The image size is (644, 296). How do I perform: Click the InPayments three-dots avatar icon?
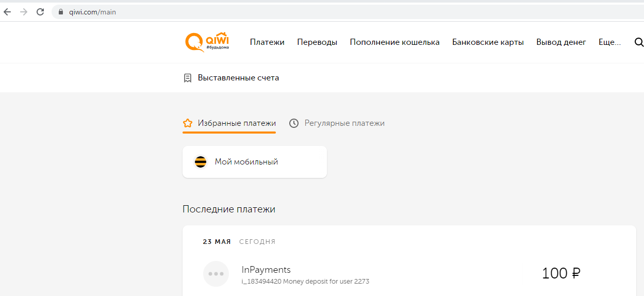(x=216, y=274)
